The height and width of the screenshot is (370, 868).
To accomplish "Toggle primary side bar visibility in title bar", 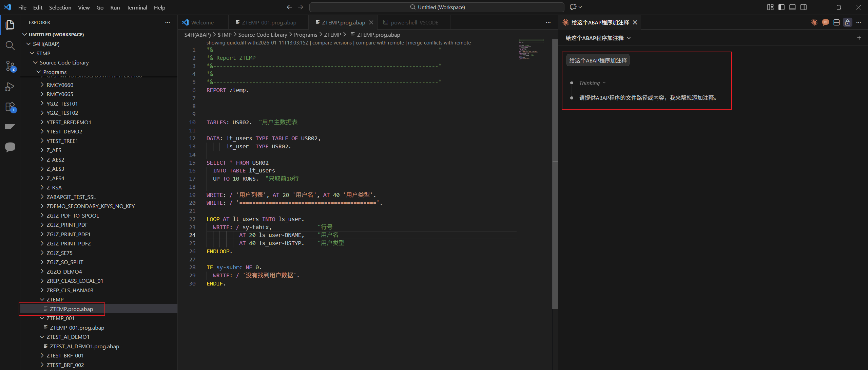I will click(x=782, y=7).
